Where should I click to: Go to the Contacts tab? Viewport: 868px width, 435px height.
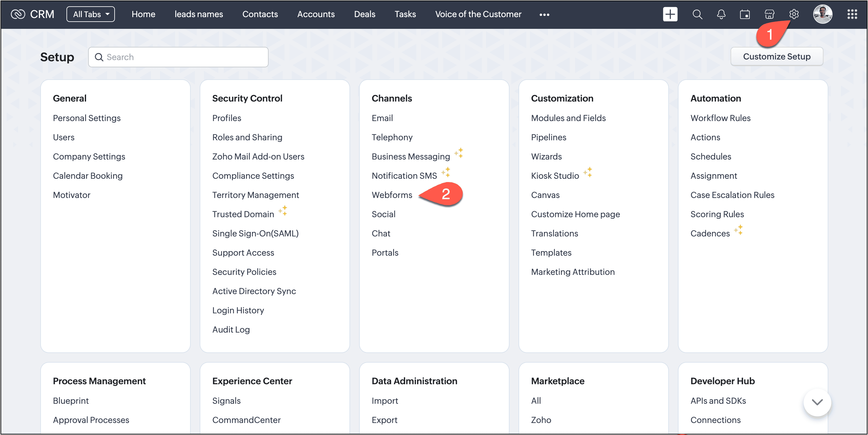pos(260,14)
